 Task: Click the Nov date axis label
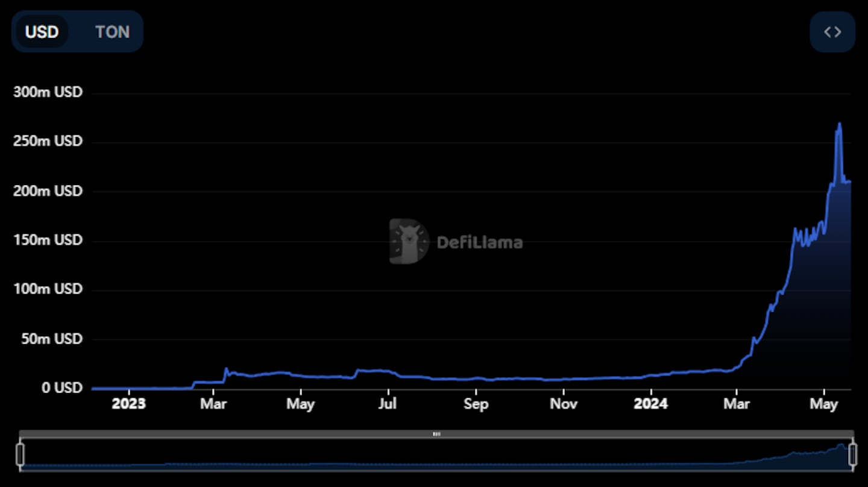564,404
